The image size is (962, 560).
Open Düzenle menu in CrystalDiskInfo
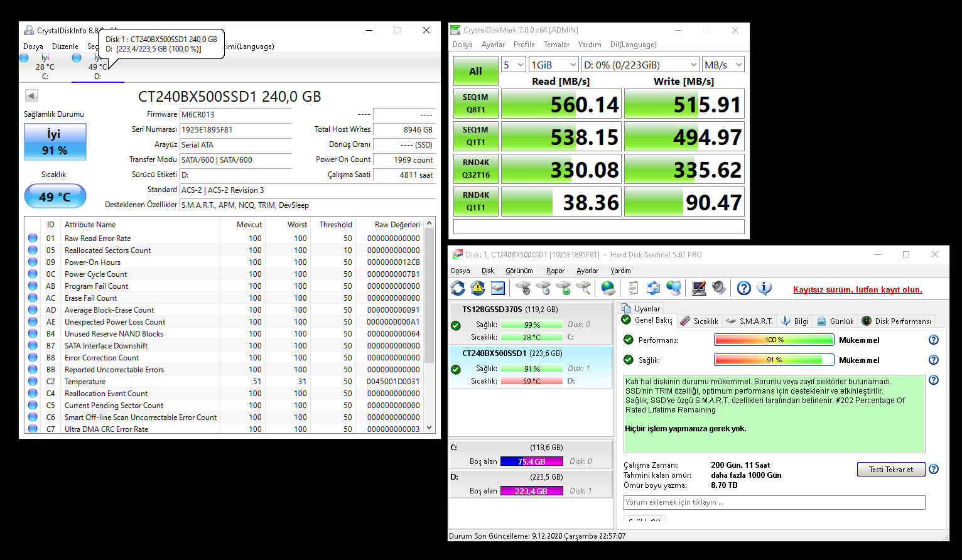(x=65, y=46)
